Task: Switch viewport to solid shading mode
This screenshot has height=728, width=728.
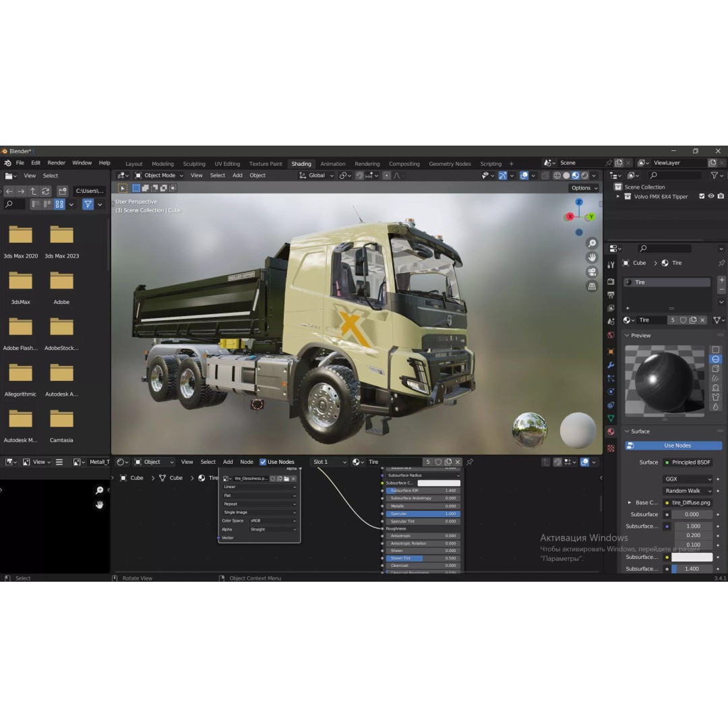Action: [566, 175]
